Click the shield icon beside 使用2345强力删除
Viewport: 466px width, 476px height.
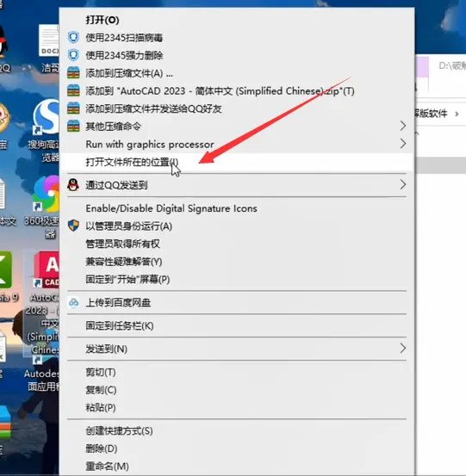(x=73, y=55)
